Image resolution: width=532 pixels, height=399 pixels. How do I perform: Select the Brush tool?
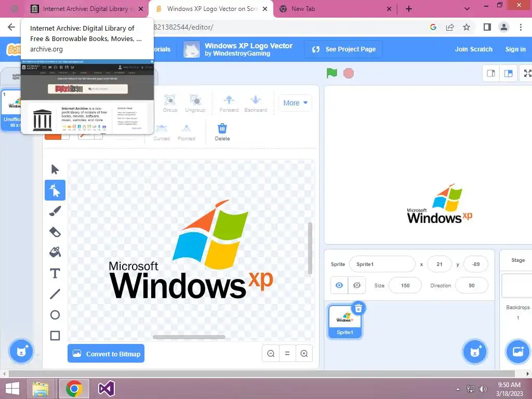point(55,211)
